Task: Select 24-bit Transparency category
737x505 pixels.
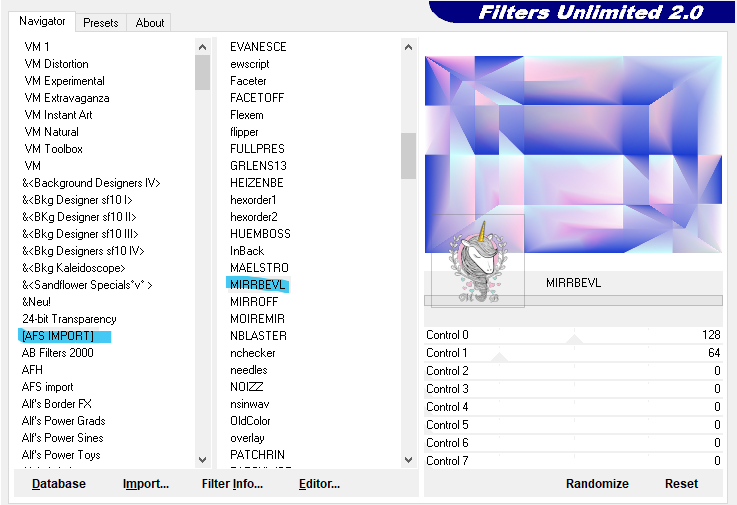Action: 69,319
